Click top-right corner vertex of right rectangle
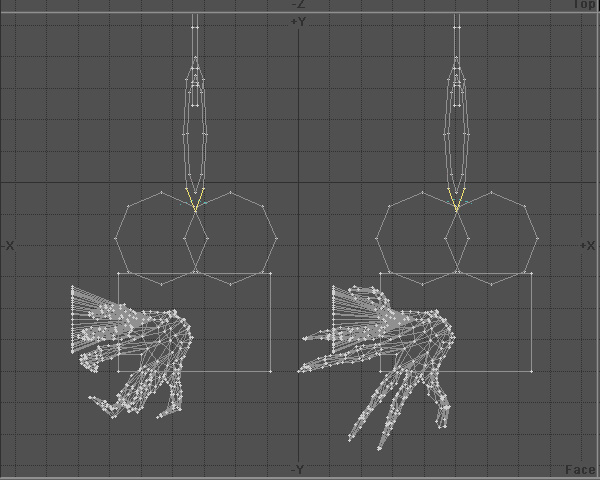The height and width of the screenshot is (480, 600). (532, 272)
